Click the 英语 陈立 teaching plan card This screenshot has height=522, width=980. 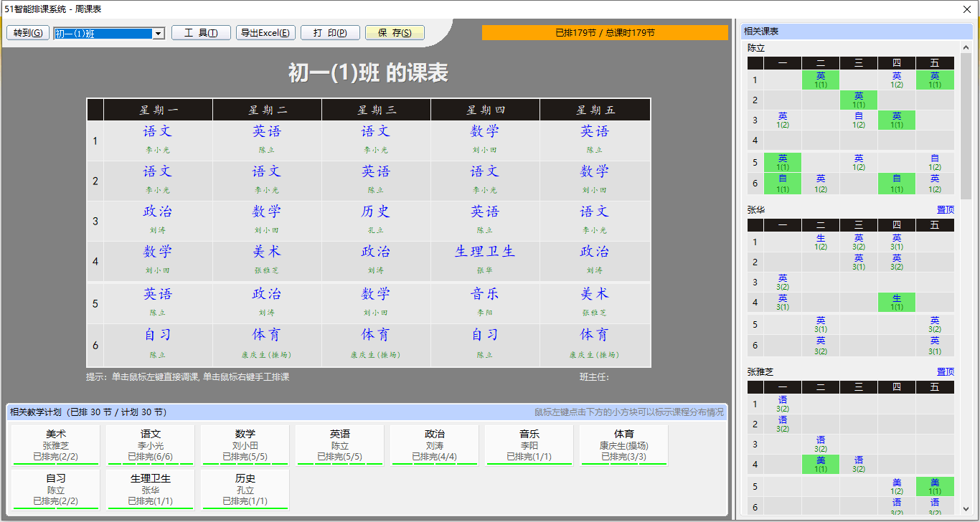(339, 445)
